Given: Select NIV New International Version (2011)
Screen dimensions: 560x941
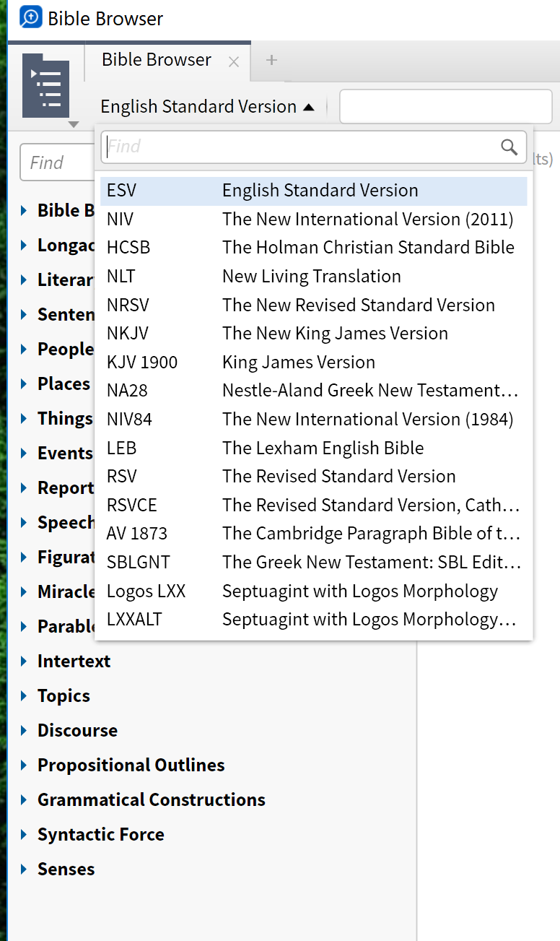Looking at the screenshot, I should coord(314,219).
